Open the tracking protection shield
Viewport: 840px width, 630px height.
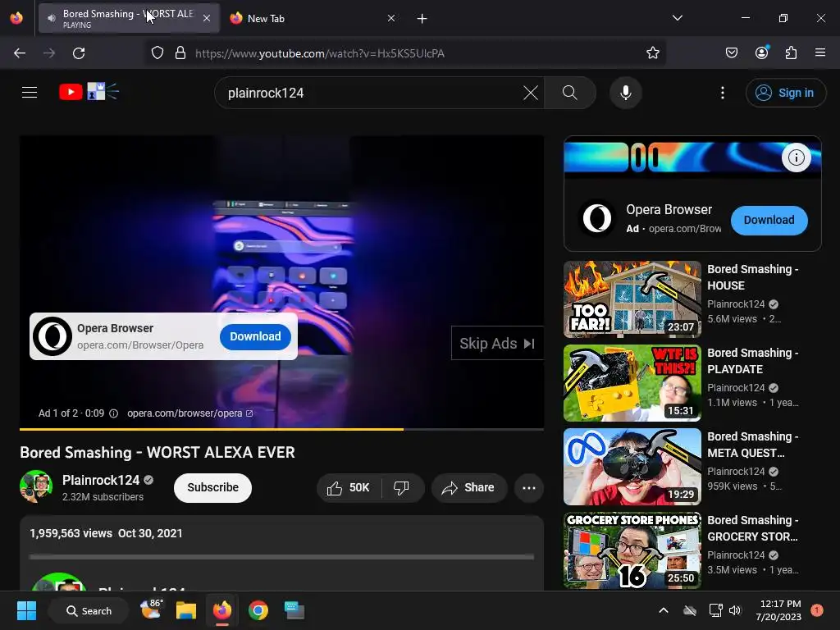point(157,53)
